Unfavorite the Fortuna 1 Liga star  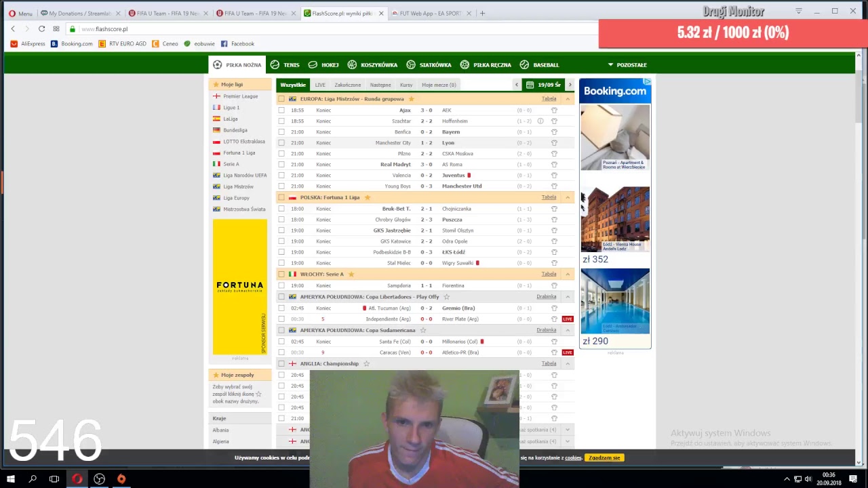(x=368, y=197)
